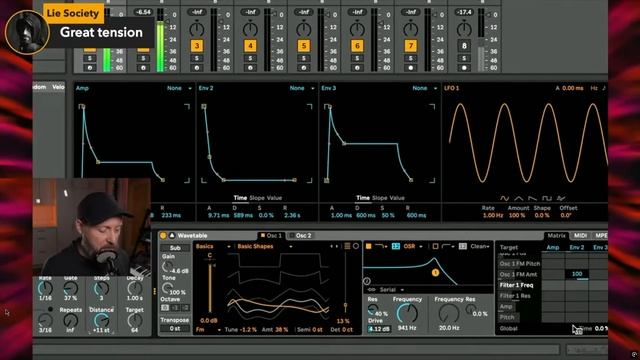Click the track 3 pan knob
The width and height of the screenshot is (640, 360).
(197, 29)
